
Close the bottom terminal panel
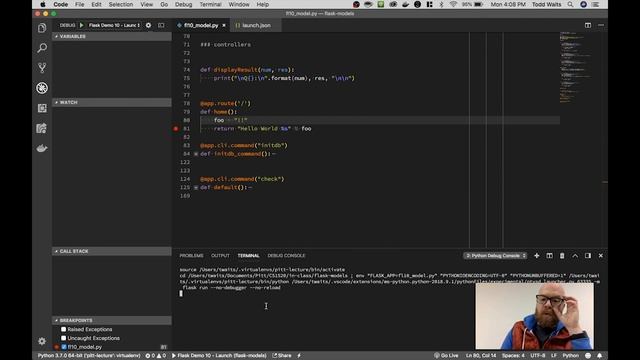(601, 256)
